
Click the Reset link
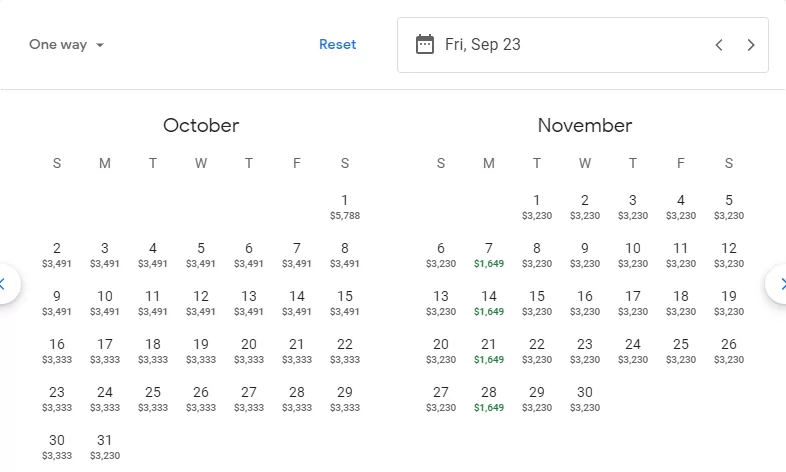[x=337, y=45]
